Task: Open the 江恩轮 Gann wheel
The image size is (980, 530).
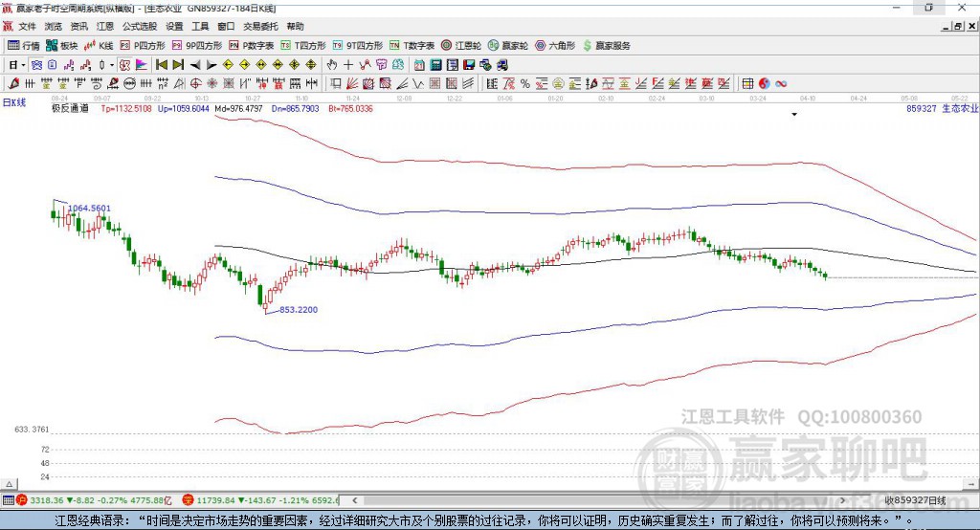Action: [461, 45]
